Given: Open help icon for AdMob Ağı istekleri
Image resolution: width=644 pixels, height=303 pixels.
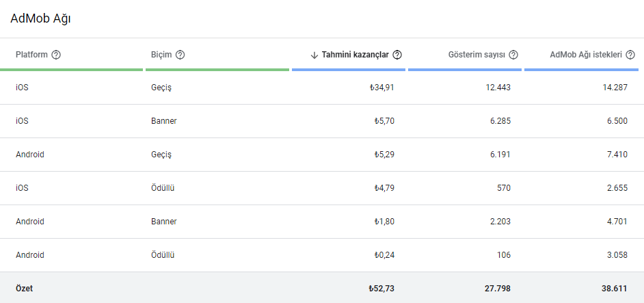Looking at the screenshot, I should point(630,55).
